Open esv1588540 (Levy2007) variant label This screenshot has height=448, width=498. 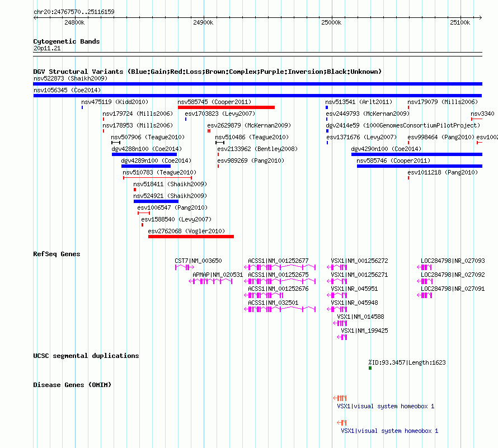(176, 219)
